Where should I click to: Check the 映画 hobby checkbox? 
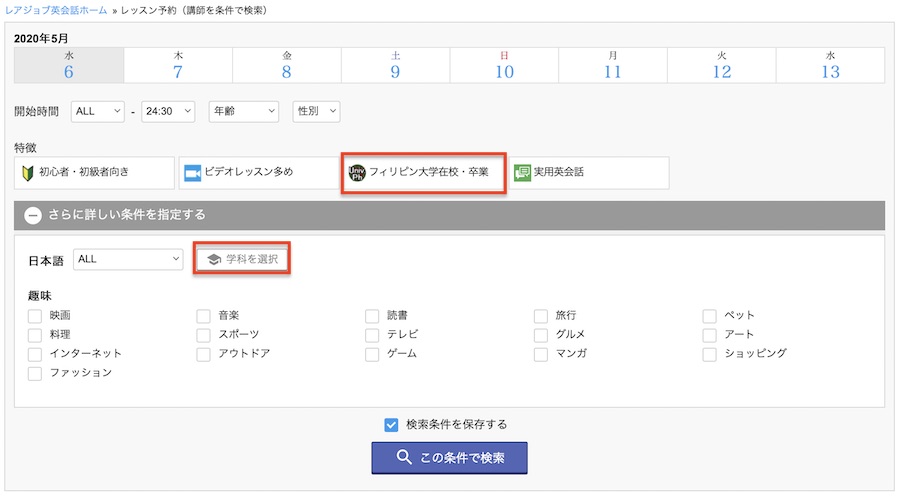click(x=35, y=316)
